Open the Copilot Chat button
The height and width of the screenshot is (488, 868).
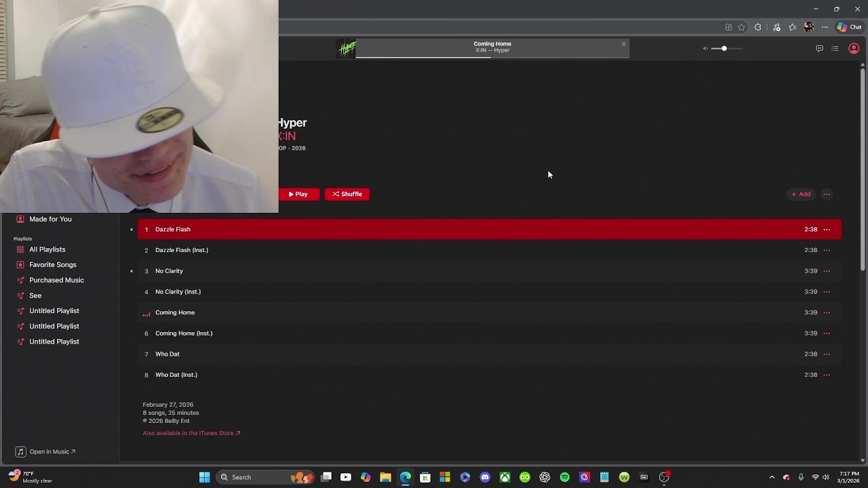849,27
